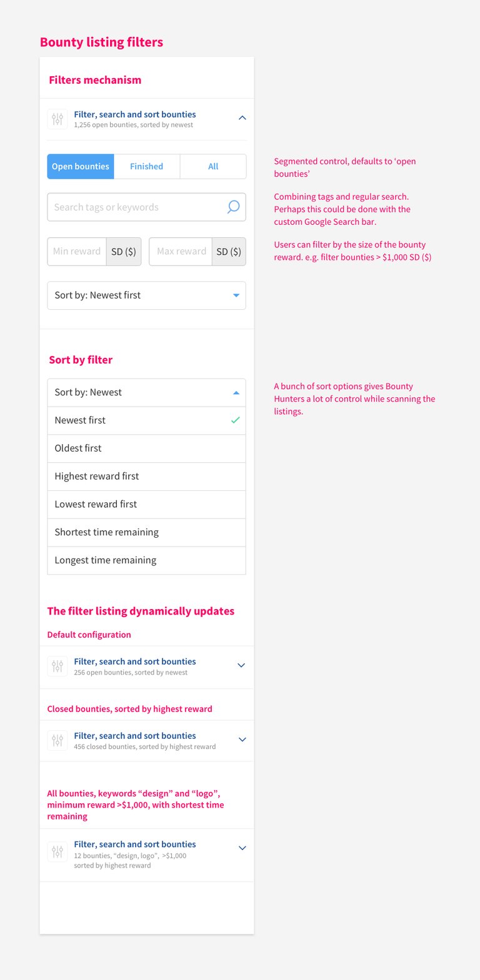Click into the Min reward field
This screenshot has height=980, width=480.
pyautogui.click(x=77, y=252)
